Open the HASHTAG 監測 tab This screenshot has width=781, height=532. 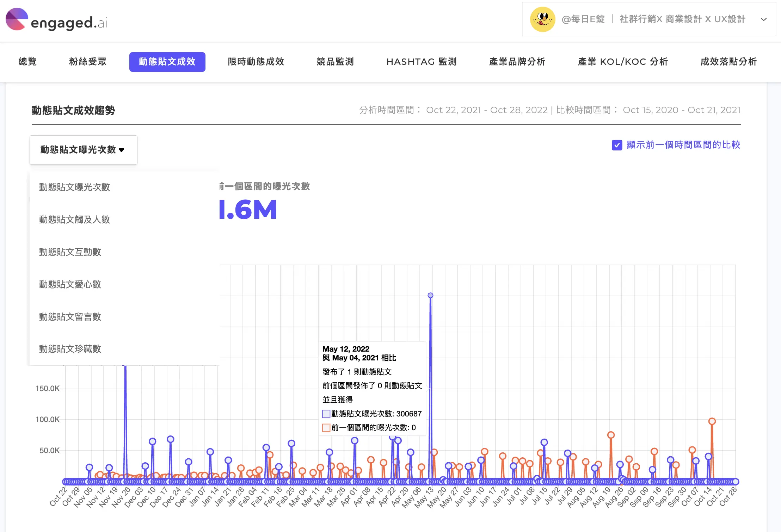pyautogui.click(x=422, y=62)
